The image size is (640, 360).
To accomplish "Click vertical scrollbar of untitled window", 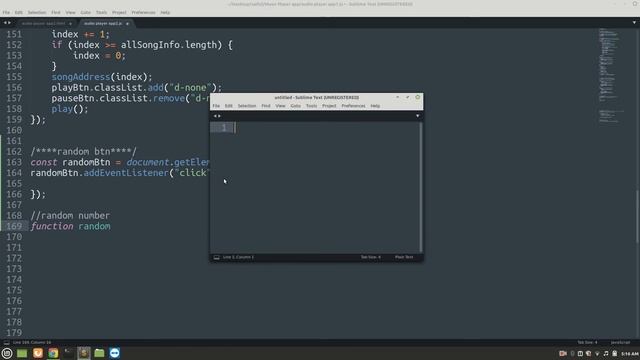I will click(x=421, y=187).
